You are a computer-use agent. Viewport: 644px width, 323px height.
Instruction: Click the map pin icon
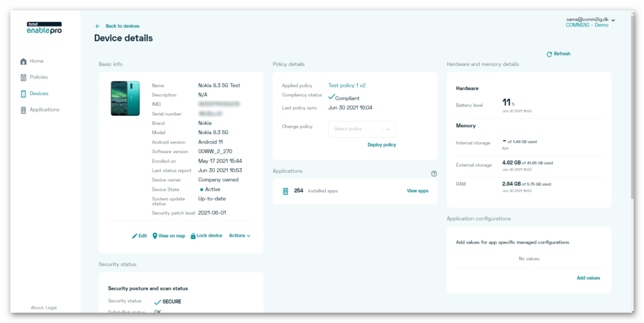tap(155, 236)
